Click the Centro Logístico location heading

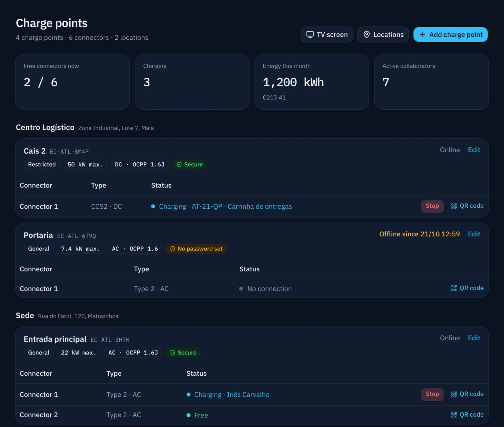pos(45,127)
